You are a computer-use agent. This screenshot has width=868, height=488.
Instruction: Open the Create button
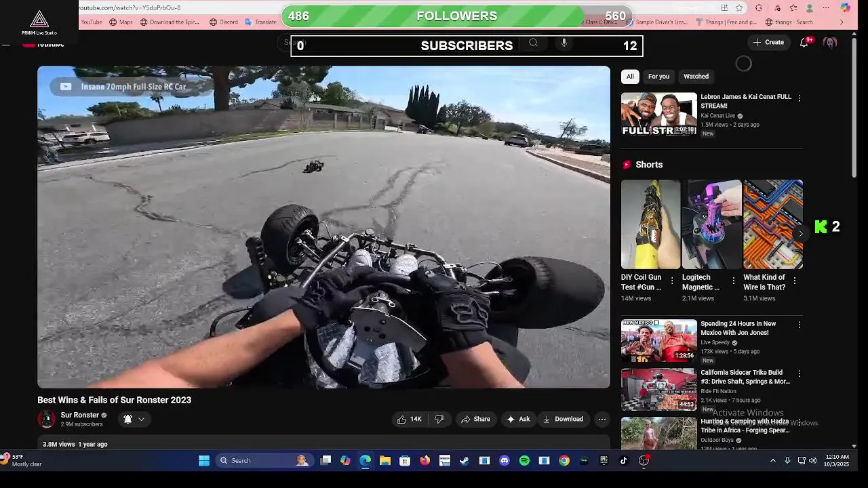[x=768, y=42]
